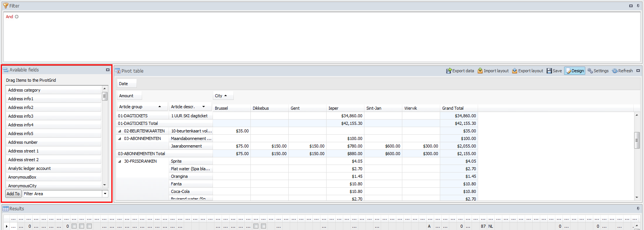The height and width of the screenshot is (230, 644).
Task: Add a filter condition with plus icon
Action: pyautogui.click(x=17, y=17)
